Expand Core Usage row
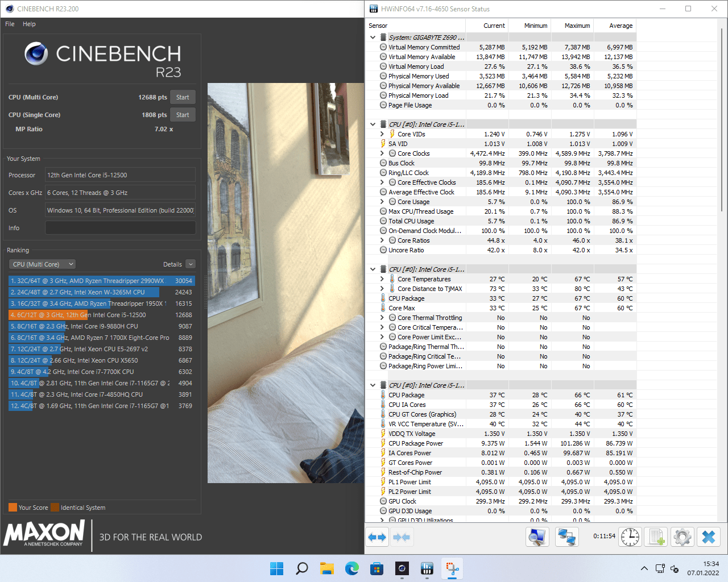 [x=382, y=202]
